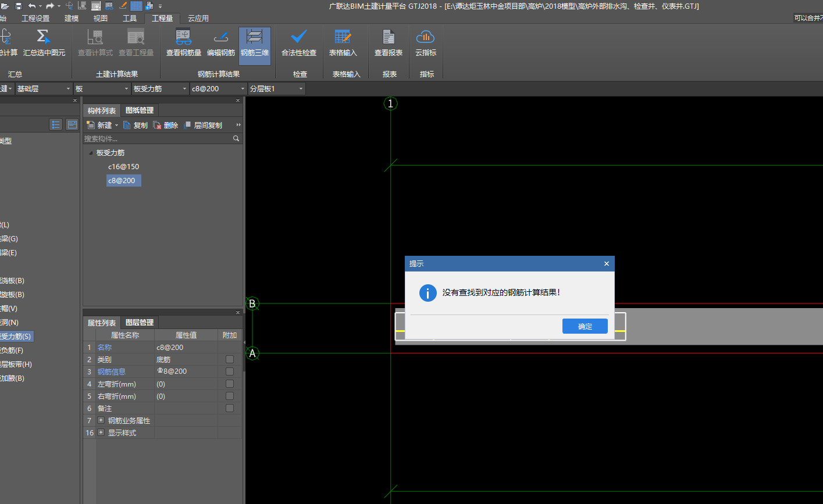The width and height of the screenshot is (823, 504).
Task: Click the open file icon in quick access bar
Action: (5, 6)
